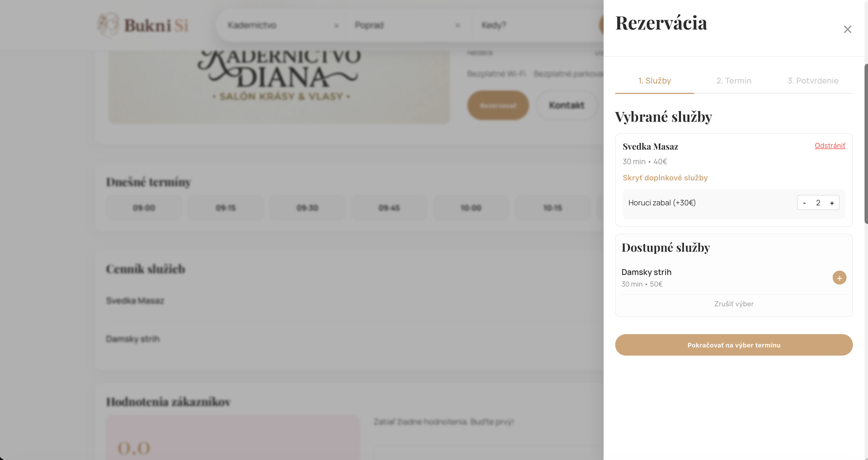Switch to the 3. Potvrdenie tab
The width and height of the screenshot is (868, 460).
(813, 81)
